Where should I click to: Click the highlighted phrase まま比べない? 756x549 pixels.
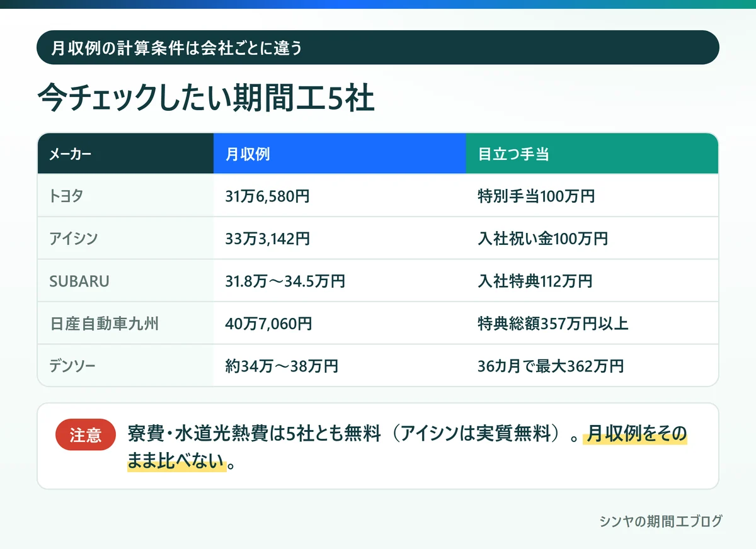pyautogui.click(x=176, y=462)
